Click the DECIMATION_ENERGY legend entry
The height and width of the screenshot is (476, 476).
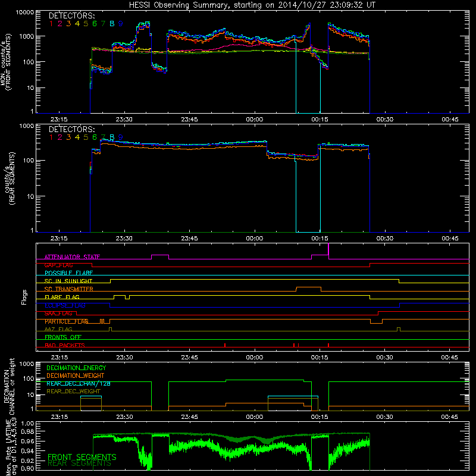[76, 368]
